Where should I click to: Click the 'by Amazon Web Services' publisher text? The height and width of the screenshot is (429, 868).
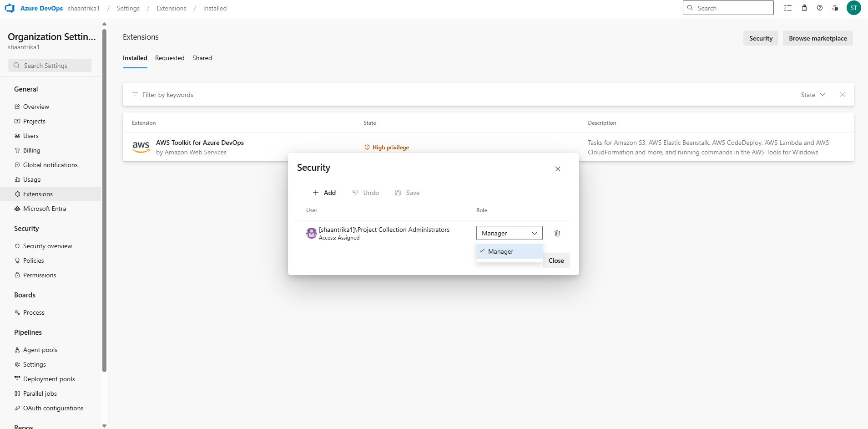click(x=192, y=153)
